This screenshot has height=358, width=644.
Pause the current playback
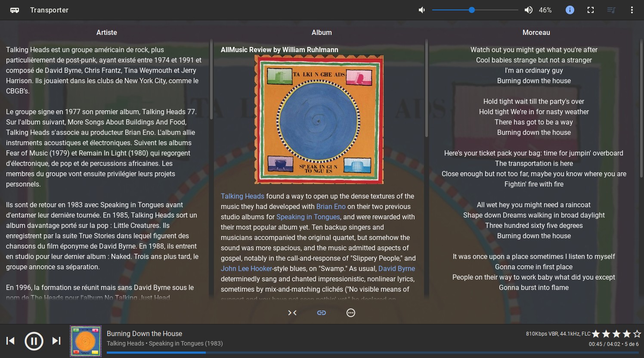(34, 341)
